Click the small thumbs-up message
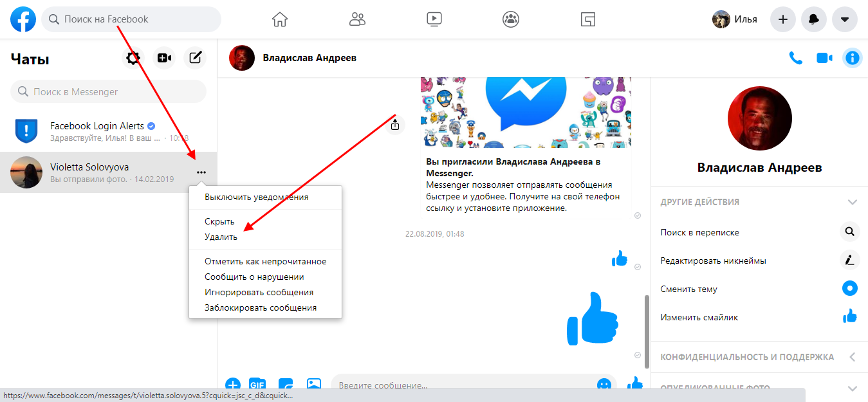This screenshot has height=402, width=868. [x=620, y=259]
